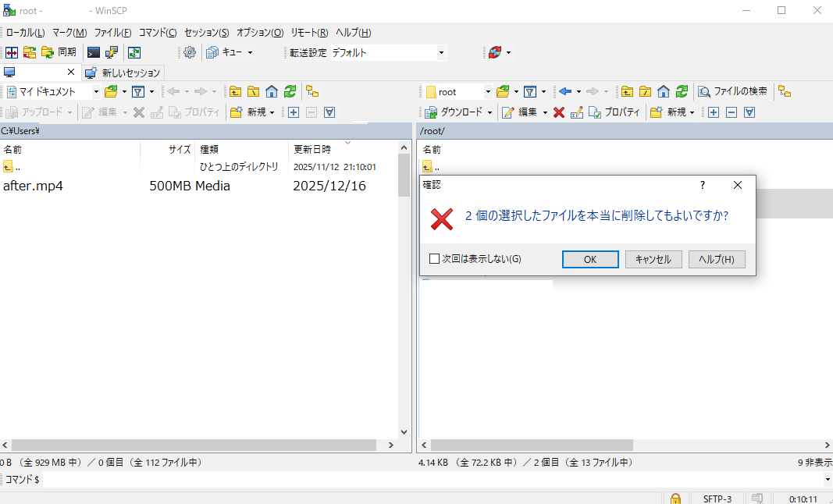Open the リモート(R) menu
The width and height of the screenshot is (833, 504).
[x=309, y=33]
